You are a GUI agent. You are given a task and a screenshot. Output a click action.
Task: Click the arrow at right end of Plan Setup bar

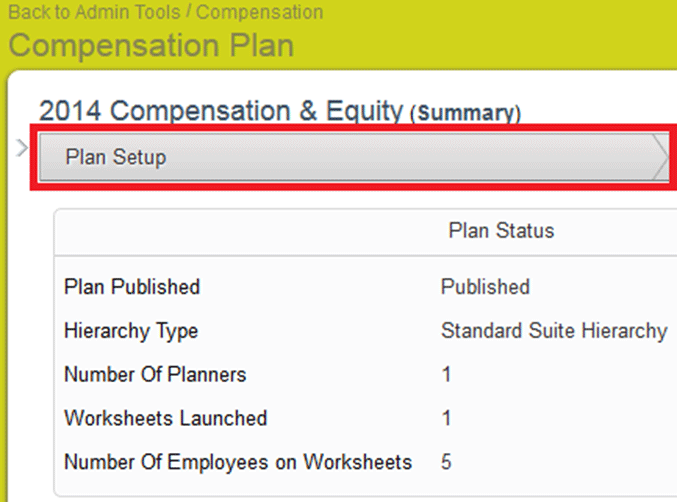tap(661, 158)
